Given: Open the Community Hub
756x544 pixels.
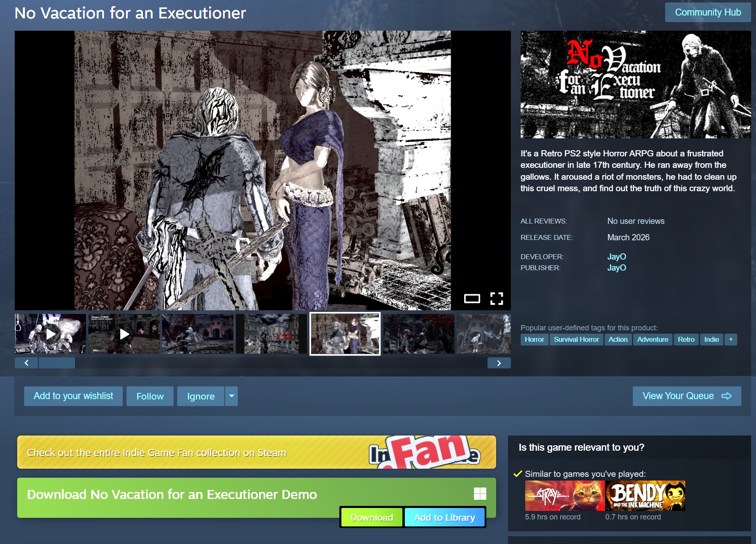Looking at the screenshot, I should [708, 12].
